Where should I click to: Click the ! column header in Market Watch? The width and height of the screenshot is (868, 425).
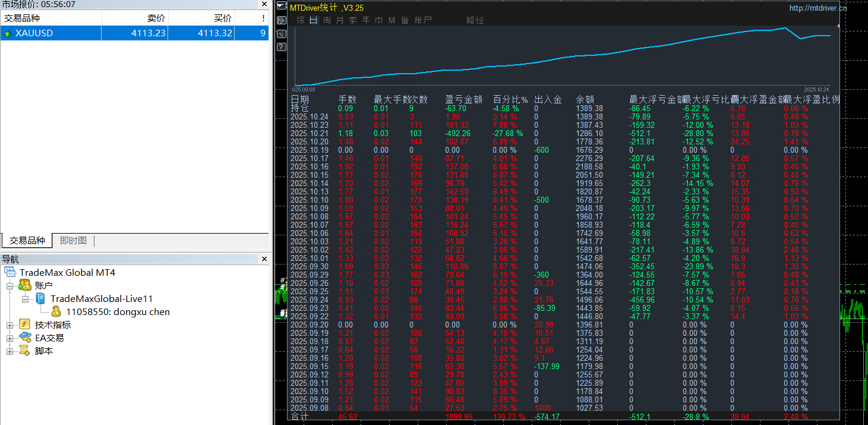(x=252, y=18)
